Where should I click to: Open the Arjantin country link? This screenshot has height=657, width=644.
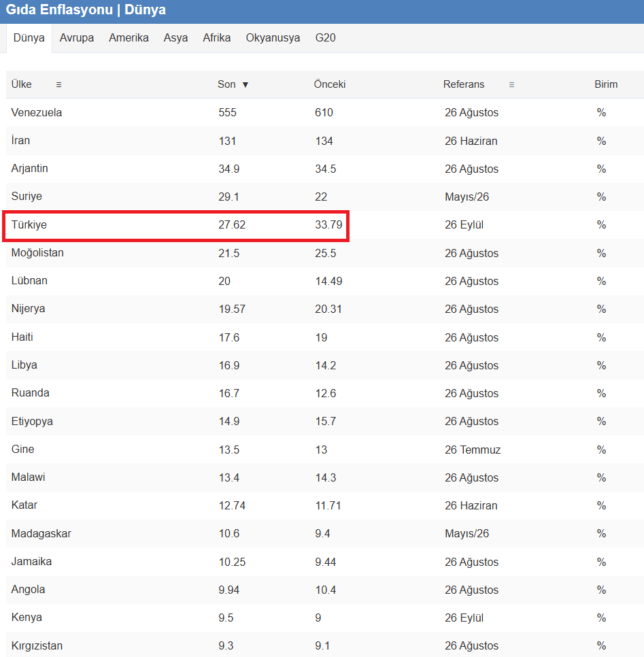[30, 169]
